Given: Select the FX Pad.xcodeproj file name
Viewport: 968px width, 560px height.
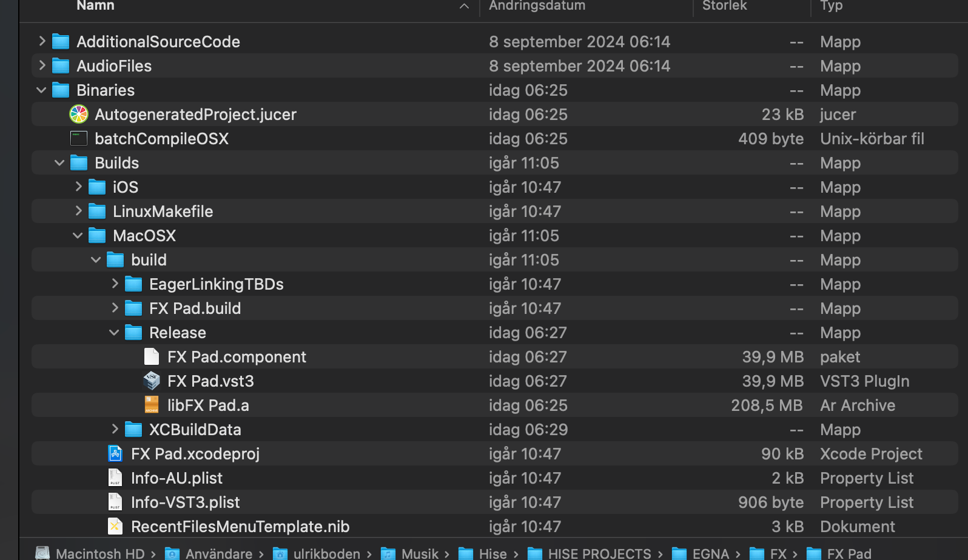Looking at the screenshot, I should click(195, 454).
